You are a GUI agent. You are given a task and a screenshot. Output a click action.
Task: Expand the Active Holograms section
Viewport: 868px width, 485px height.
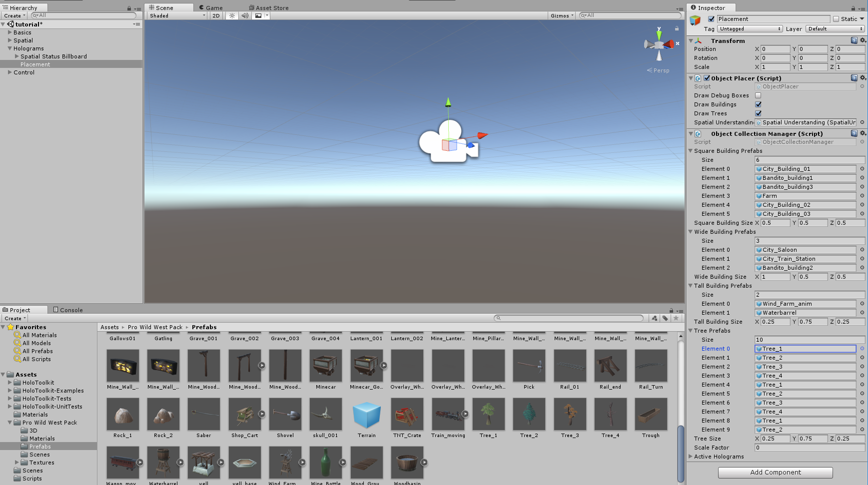pyautogui.click(x=691, y=457)
